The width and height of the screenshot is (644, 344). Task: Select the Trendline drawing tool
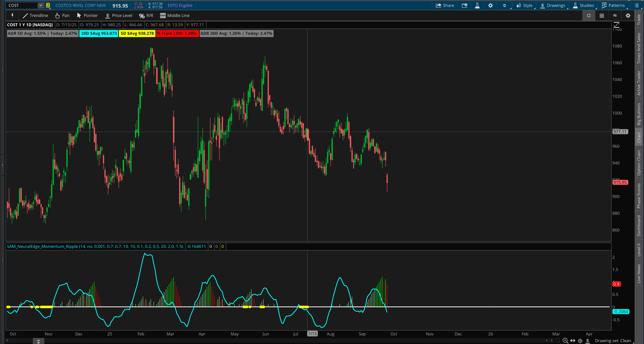35,16
